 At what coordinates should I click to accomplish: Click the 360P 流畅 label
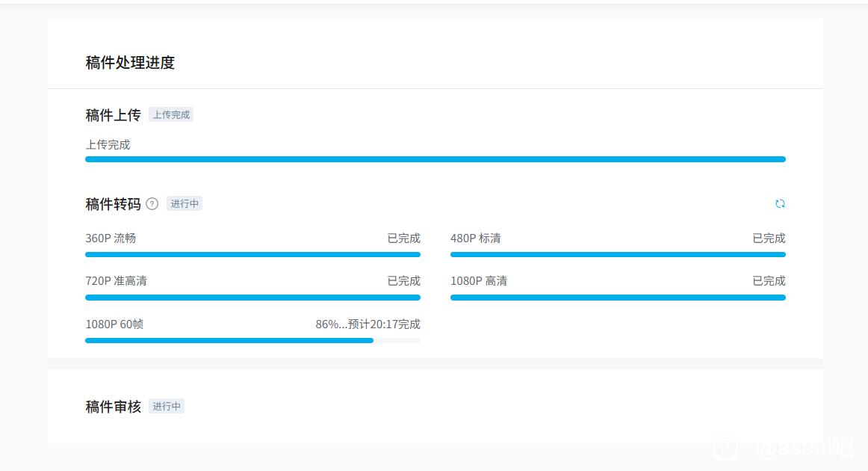[x=111, y=238]
